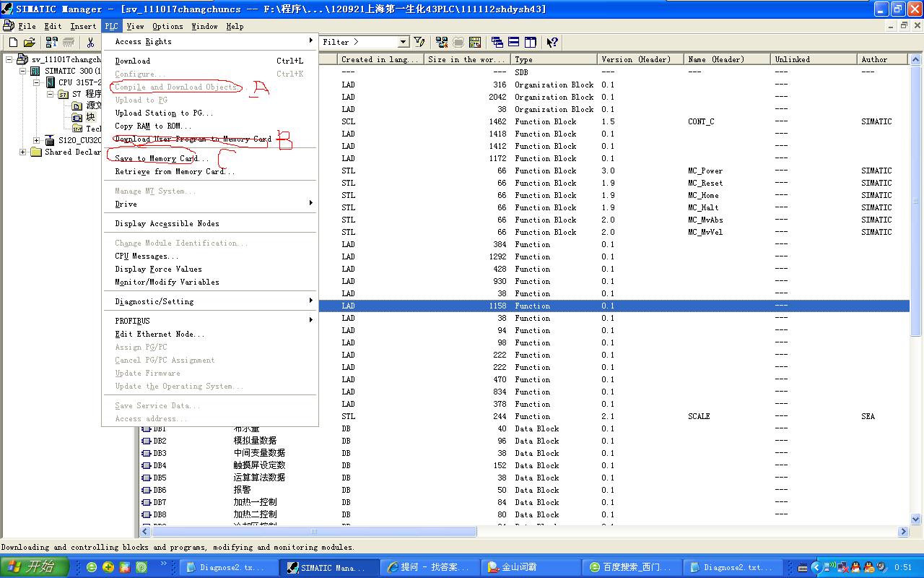924x578 pixels.
Task: Click the SIMATIC 300 station icon
Action: (x=35, y=72)
